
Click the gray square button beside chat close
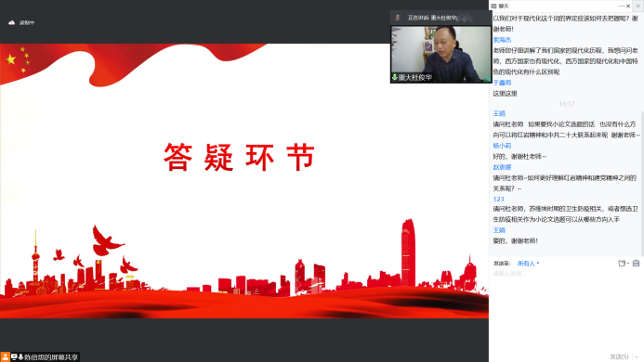[637, 6]
